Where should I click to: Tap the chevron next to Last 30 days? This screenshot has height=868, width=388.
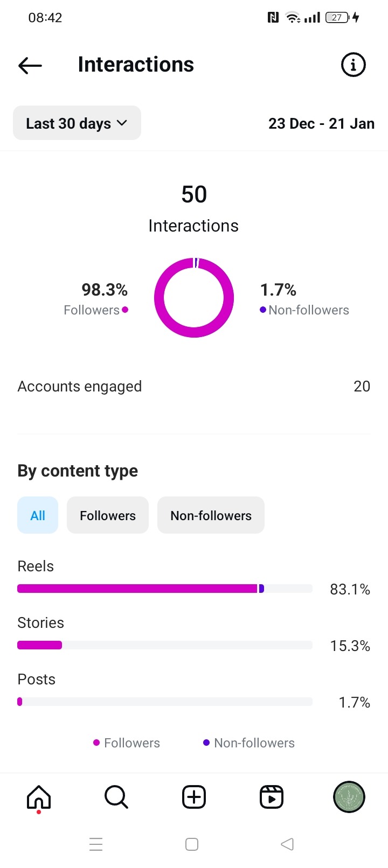coord(122,123)
